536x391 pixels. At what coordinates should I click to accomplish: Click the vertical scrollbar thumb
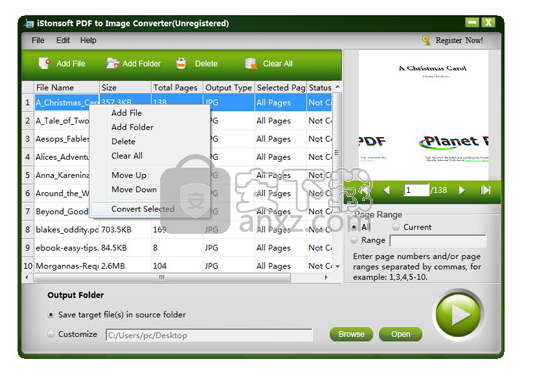click(x=337, y=152)
